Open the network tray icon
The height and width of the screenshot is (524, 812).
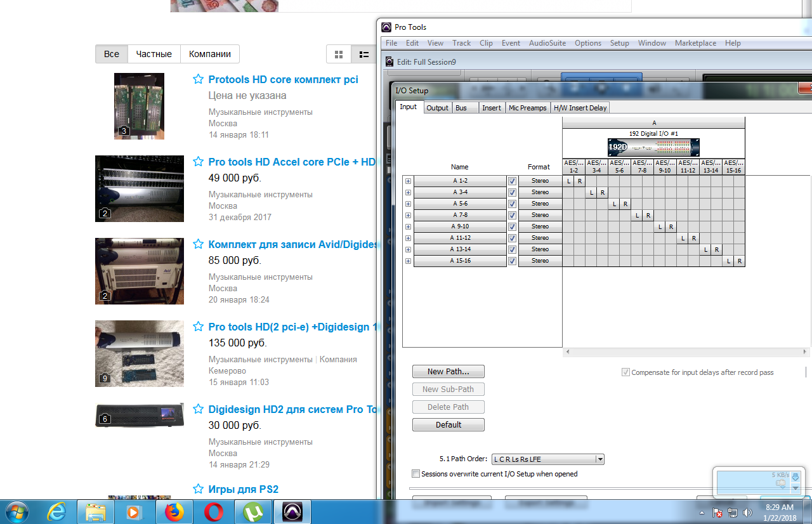[x=733, y=512]
